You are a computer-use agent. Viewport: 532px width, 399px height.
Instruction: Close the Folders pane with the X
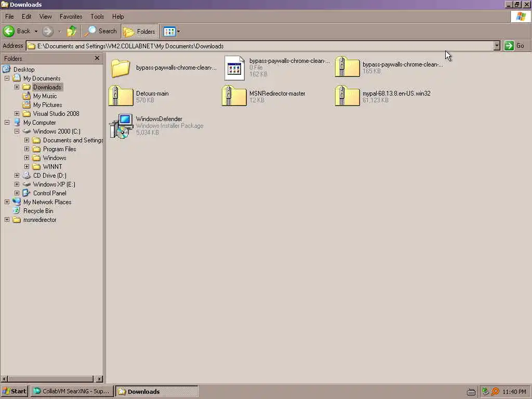click(x=97, y=58)
